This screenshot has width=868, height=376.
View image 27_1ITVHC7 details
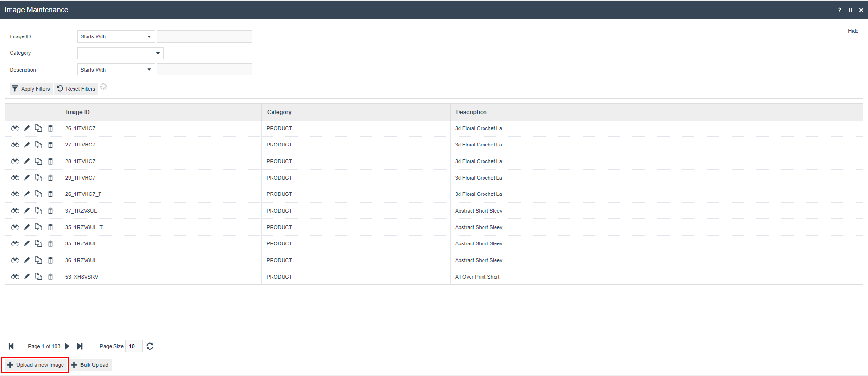pyautogui.click(x=15, y=145)
